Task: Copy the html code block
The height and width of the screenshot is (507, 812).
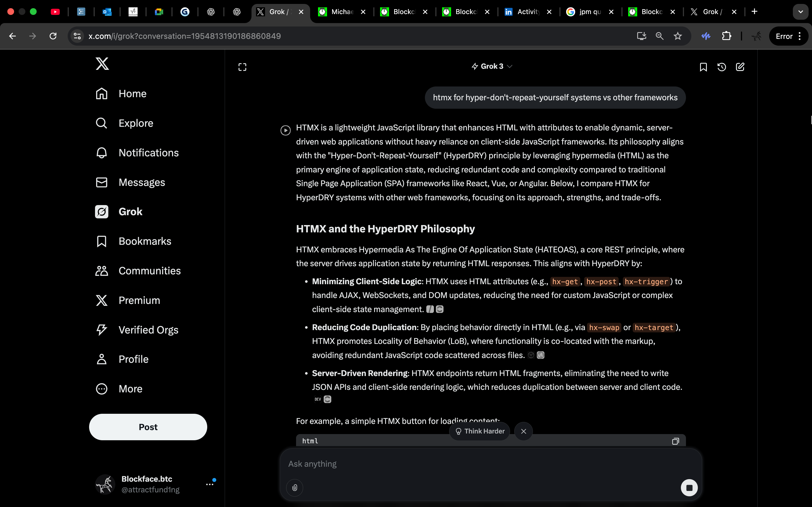Action: coord(676,441)
